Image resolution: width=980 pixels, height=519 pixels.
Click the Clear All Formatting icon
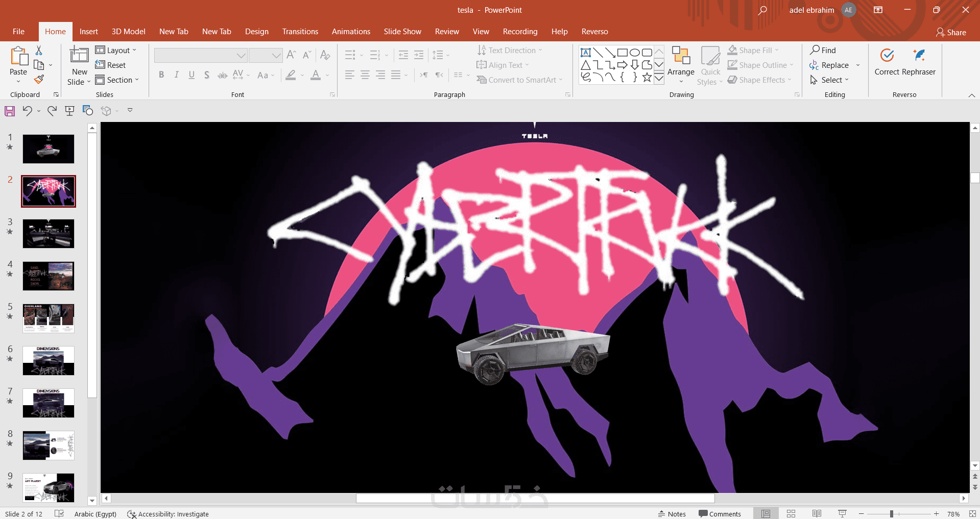[325, 55]
